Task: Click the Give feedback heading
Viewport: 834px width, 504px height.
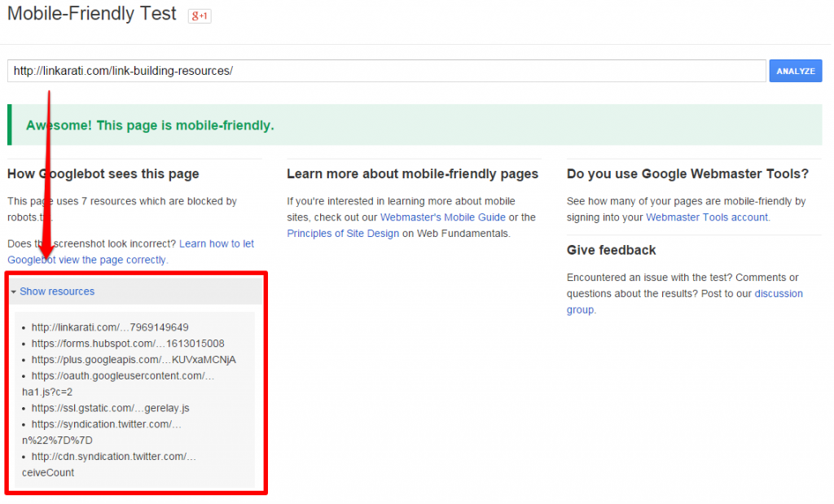Action: click(611, 250)
